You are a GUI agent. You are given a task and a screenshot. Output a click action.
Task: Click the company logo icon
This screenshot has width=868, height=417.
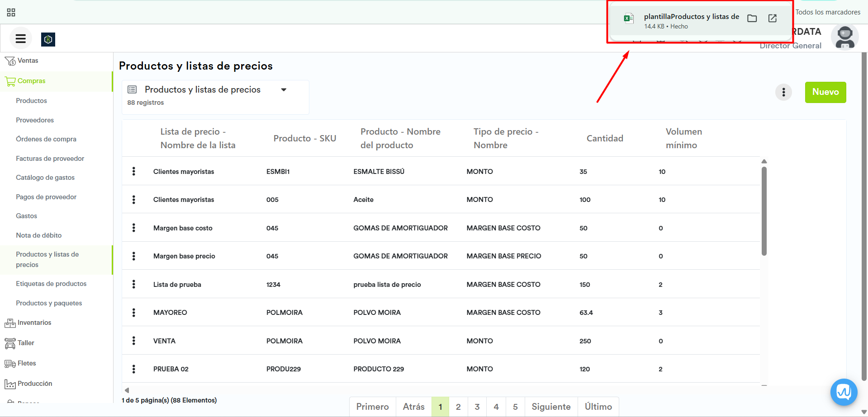tap(48, 39)
